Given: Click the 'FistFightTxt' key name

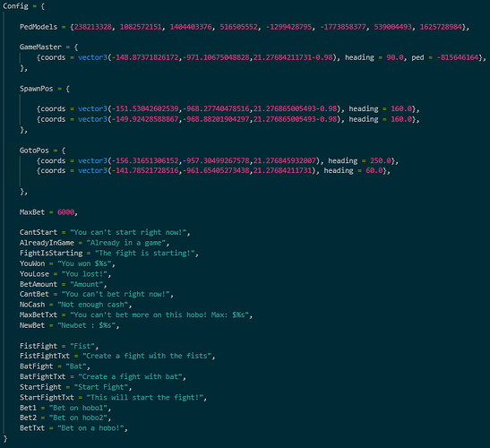Looking at the screenshot, I should 45,356.
